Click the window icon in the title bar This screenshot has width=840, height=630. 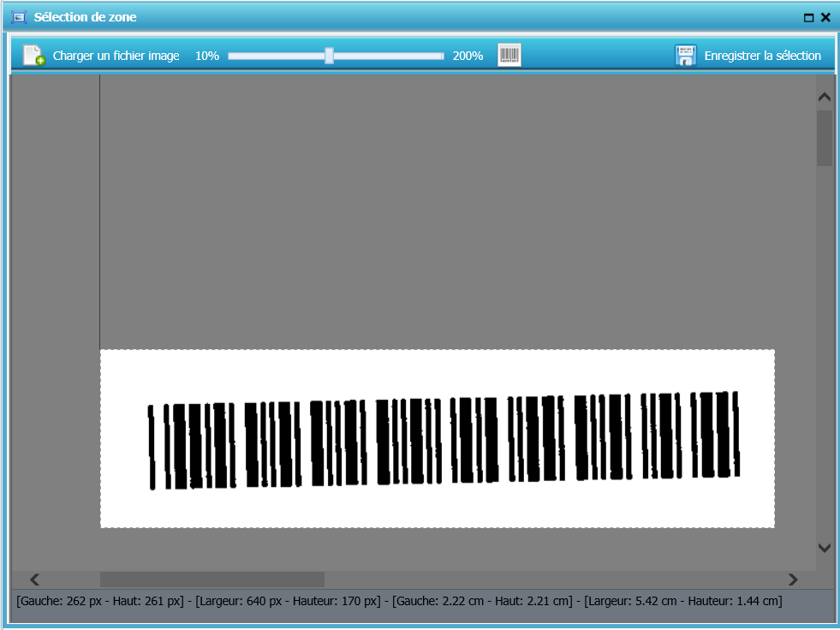coord(19,17)
